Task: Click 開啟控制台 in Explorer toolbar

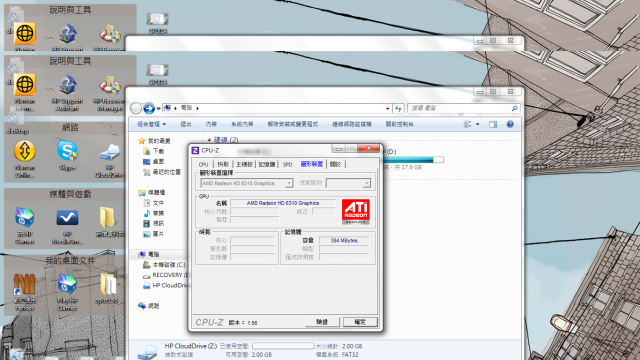Action: pos(400,124)
